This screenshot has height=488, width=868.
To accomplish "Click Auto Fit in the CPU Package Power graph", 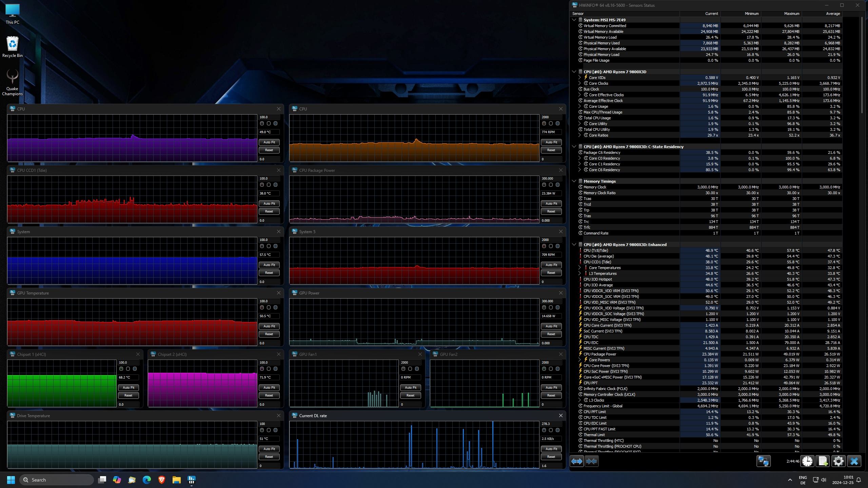I will [551, 204].
